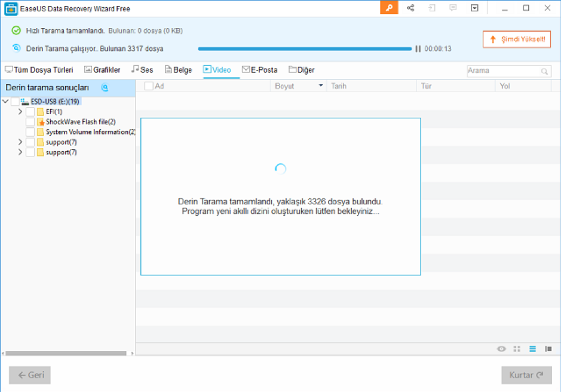Image resolution: width=561 pixels, height=392 pixels.
Task: Toggle the preview eye icon
Action: (x=501, y=349)
